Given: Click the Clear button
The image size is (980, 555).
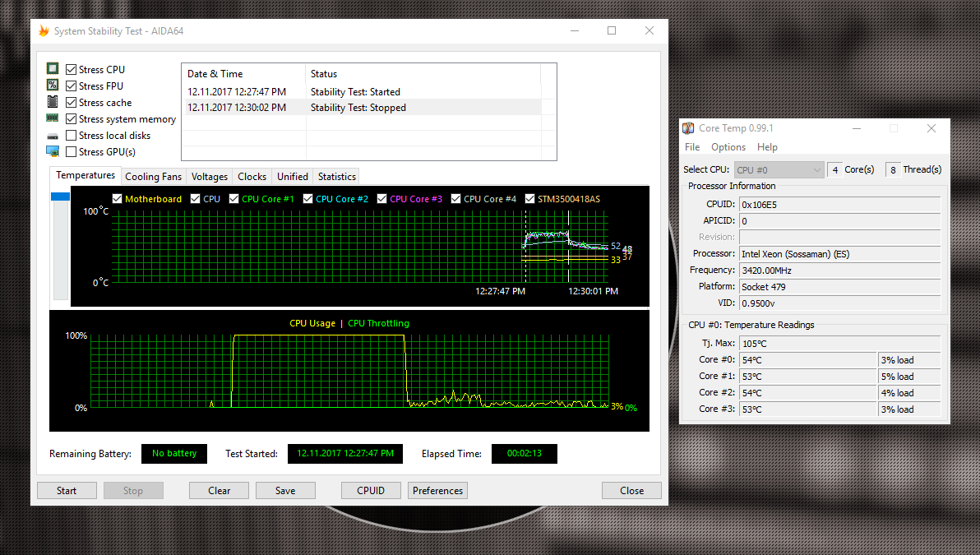Looking at the screenshot, I should click(219, 491).
